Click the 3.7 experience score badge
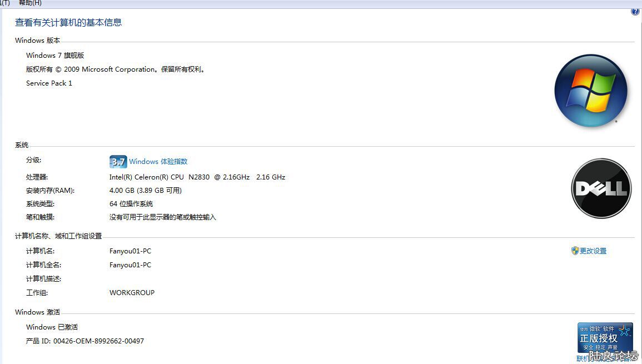Viewport: 642px width, 364px height. pyautogui.click(x=118, y=162)
